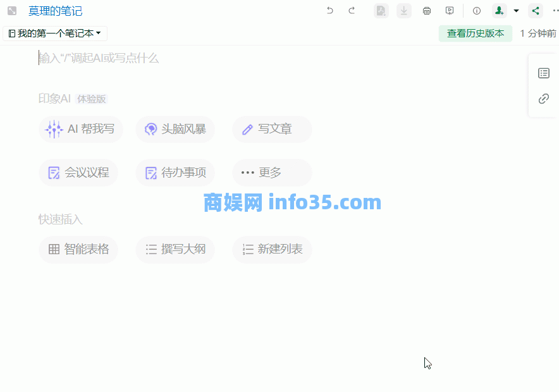Click the download note icon
Viewport: 559px width, 392px height.
403,11
